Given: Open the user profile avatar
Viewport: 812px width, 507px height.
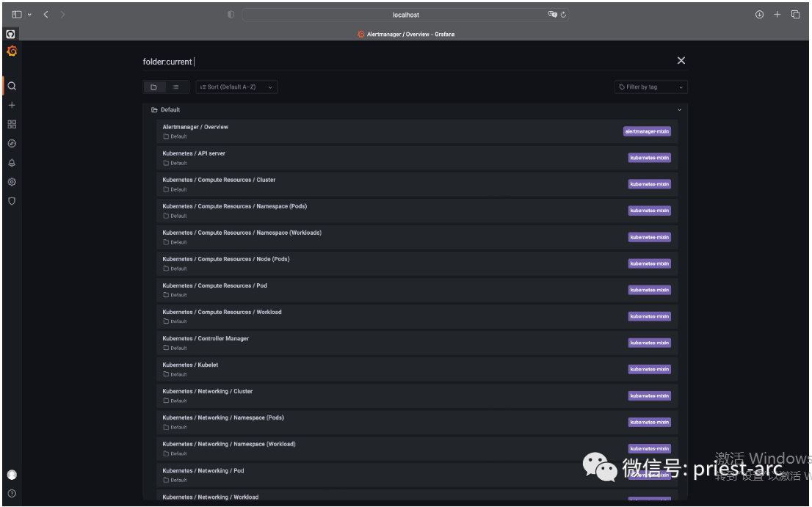Looking at the screenshot, I should 12,475.
